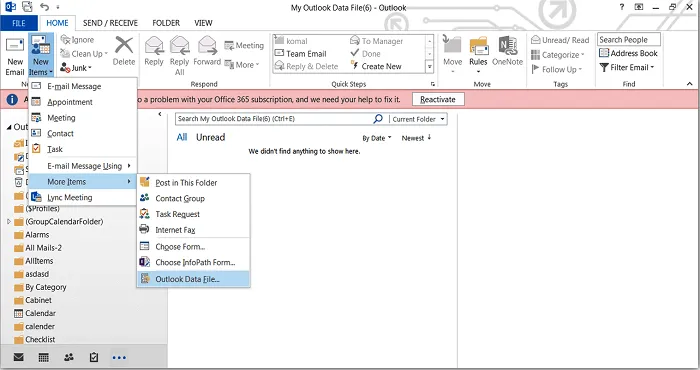Send to OneNote icon
The height and width of the screenshot is (370, 700).
(x=507, y=46)
